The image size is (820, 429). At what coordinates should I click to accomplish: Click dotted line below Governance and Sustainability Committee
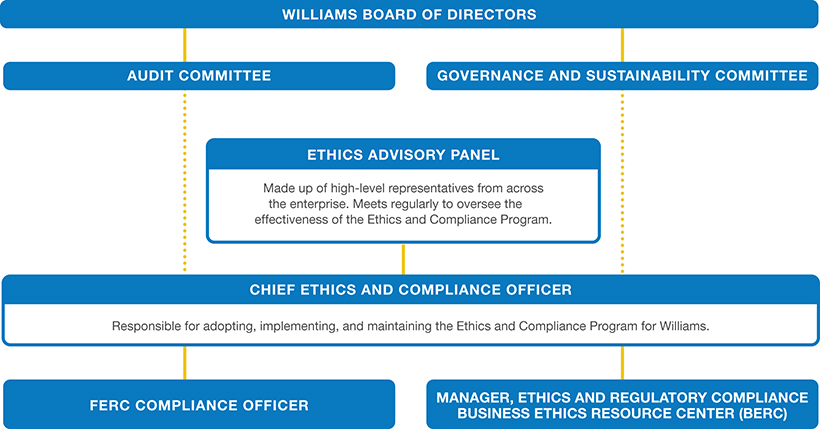tap(622, 180)
